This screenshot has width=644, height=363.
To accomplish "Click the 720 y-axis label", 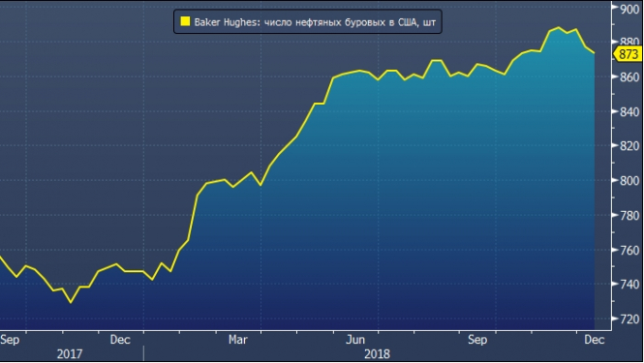I will [629, 318].
